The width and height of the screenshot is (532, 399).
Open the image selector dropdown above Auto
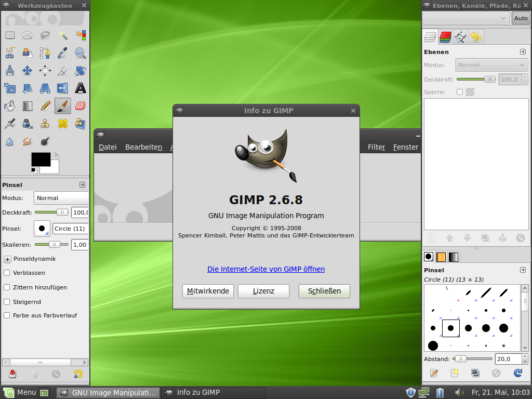465,18
